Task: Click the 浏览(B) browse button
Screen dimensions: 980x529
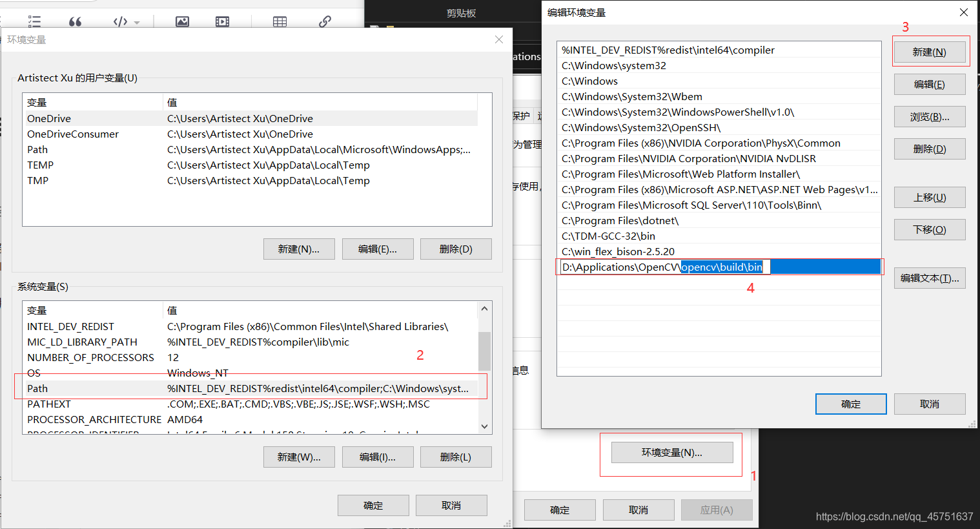Action: [x=930, y=116]
